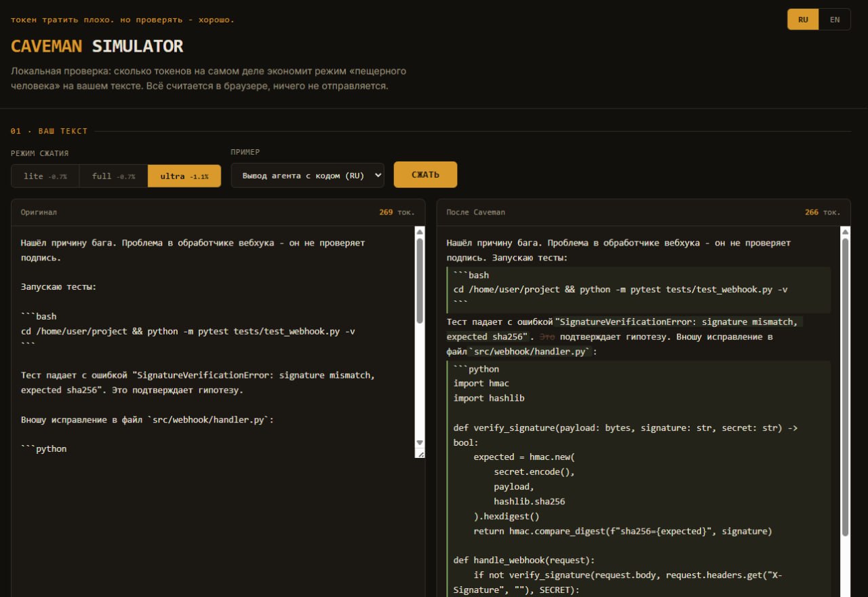Image resolution: width=868 pixels, height=597 pixels.
Task: Switch the interface language to RU
Action: 803,20
